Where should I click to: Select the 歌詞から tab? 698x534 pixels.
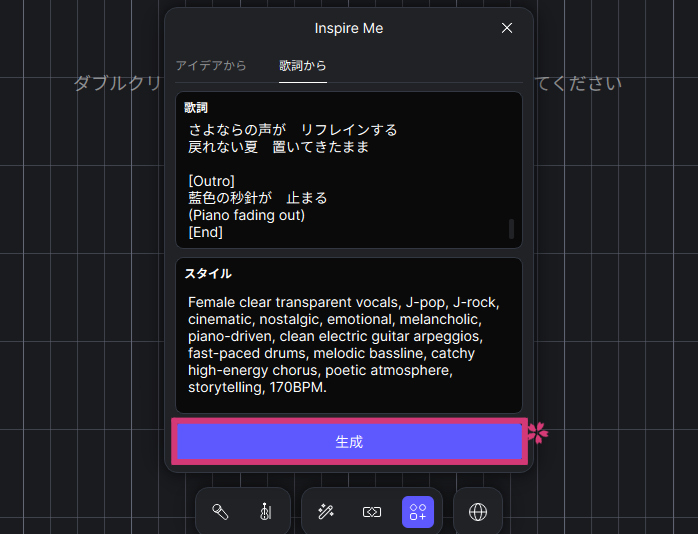(x=302, y=66)
